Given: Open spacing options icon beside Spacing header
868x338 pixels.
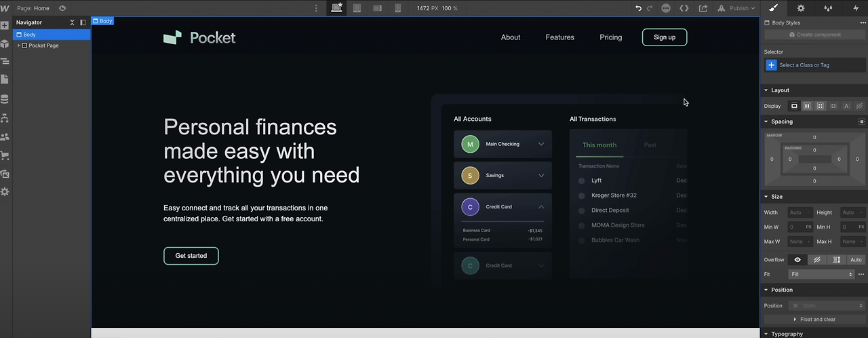Looking at the screenshot, I should [862, 121].
